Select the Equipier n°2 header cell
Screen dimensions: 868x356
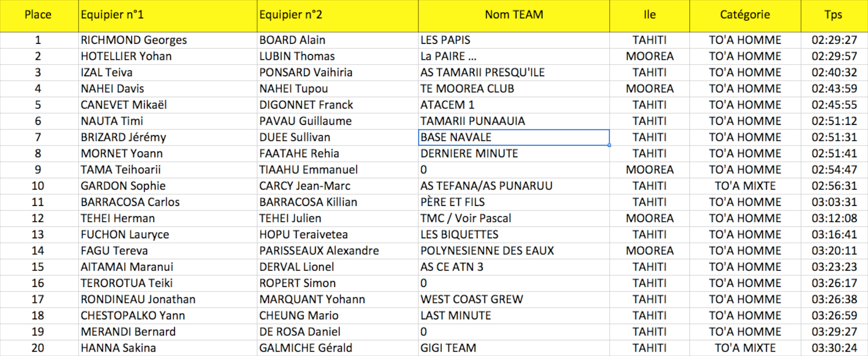[291, 15]
